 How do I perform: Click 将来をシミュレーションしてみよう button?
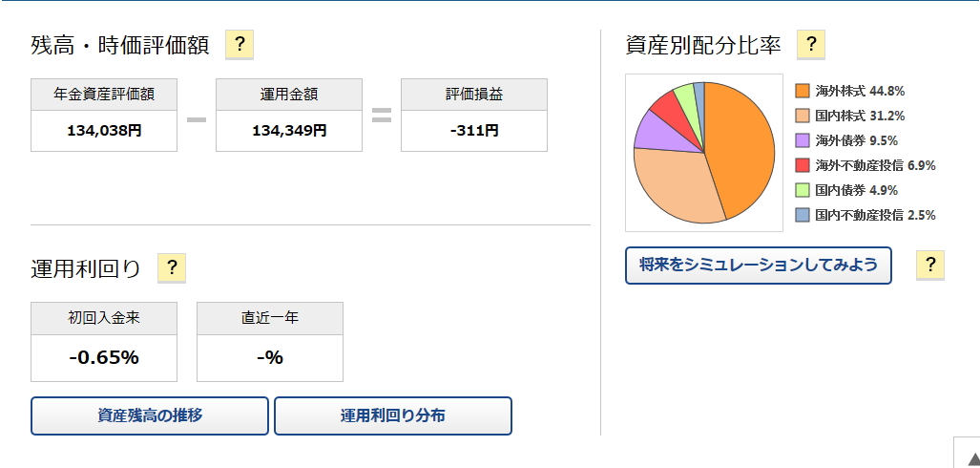pyautogui.click(x=758, y=265)
